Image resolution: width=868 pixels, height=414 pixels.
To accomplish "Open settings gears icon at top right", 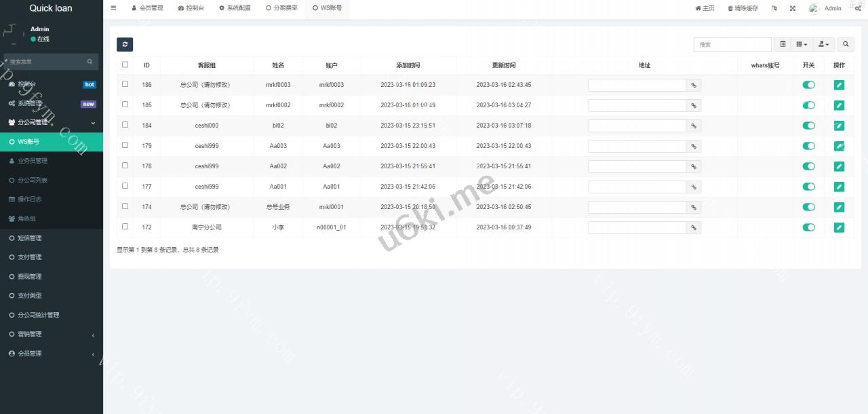I will click(x=858, y=8).
